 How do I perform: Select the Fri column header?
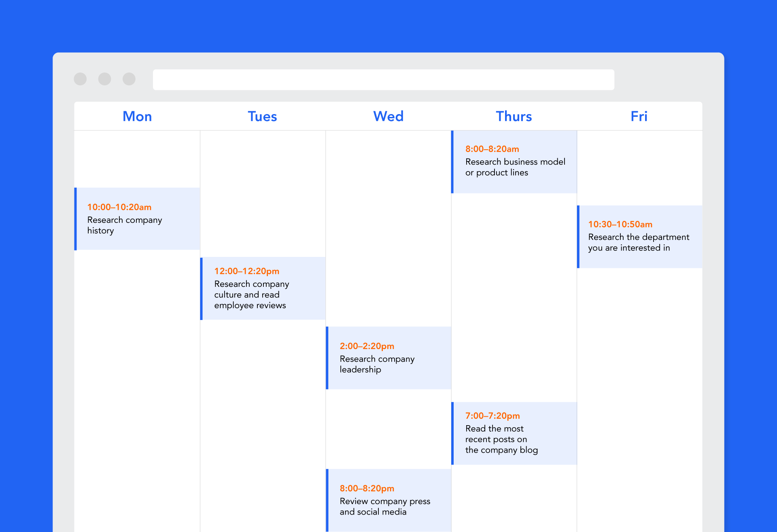(639, 117)
